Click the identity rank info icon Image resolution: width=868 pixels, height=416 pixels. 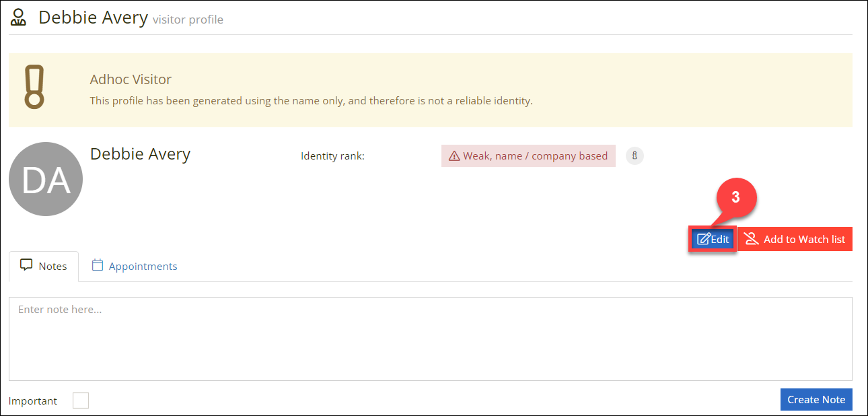pyautogui.click(x=635, y=156)
